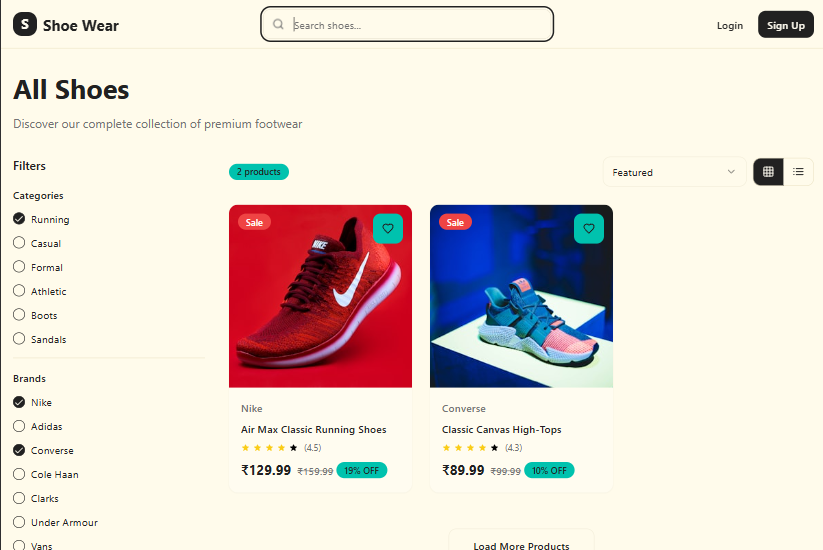
Task: Open the Login page
Action: [730, 25]
